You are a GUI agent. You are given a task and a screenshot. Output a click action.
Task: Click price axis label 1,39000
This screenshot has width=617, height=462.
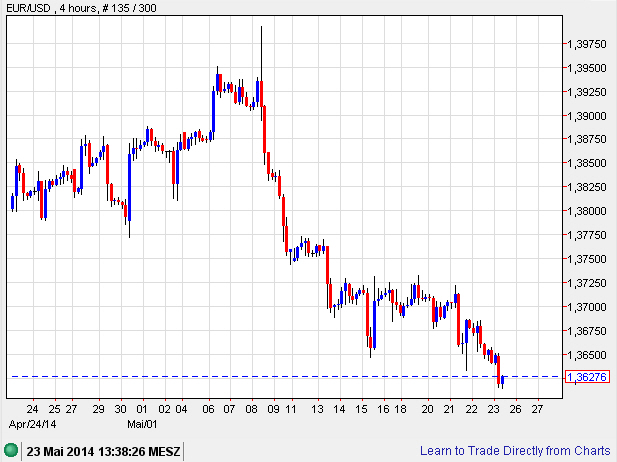pos(587,116)
